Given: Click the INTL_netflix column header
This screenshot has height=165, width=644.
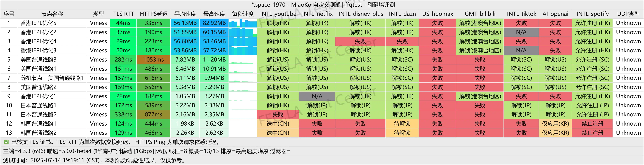Looking at the screenshot, I should point(317,14).
